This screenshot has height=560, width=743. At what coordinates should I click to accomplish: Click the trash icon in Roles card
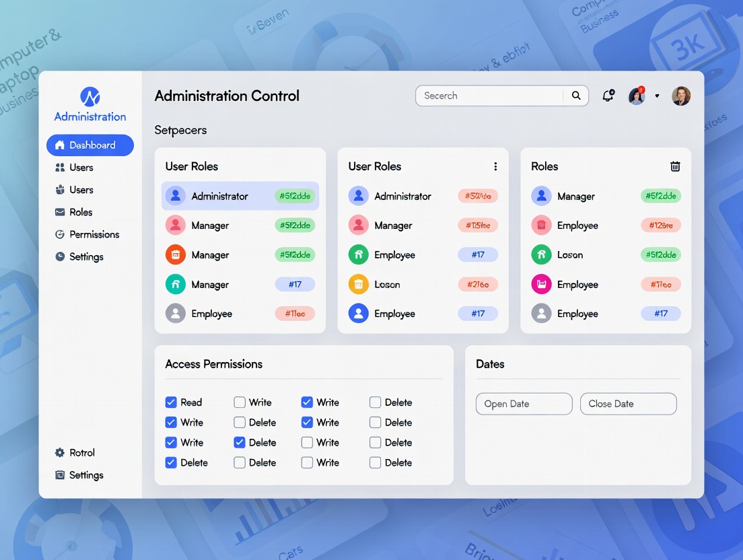click(675, 166)
